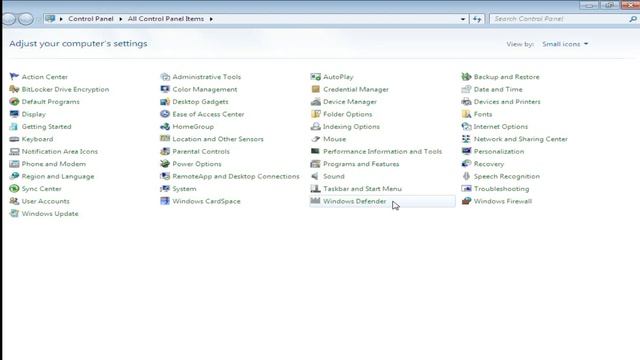The image size is (640, 360).
Task: Click All Control Panel Items breadcrumb
Action: tap(166, 19)
